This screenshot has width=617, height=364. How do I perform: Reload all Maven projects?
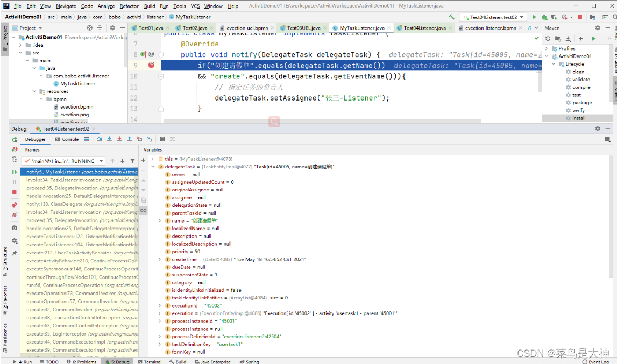pos(548,39)
